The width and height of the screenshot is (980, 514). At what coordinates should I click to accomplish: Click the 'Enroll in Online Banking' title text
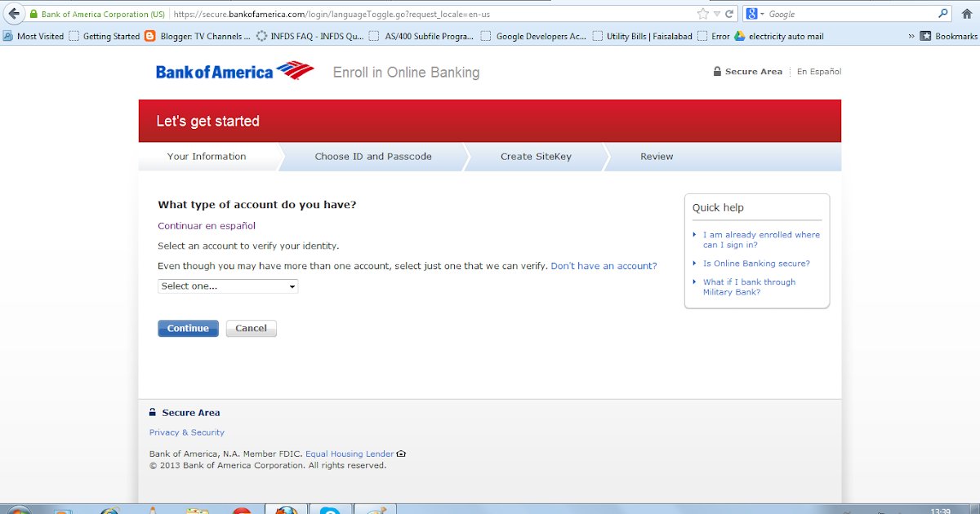point(406,73)
